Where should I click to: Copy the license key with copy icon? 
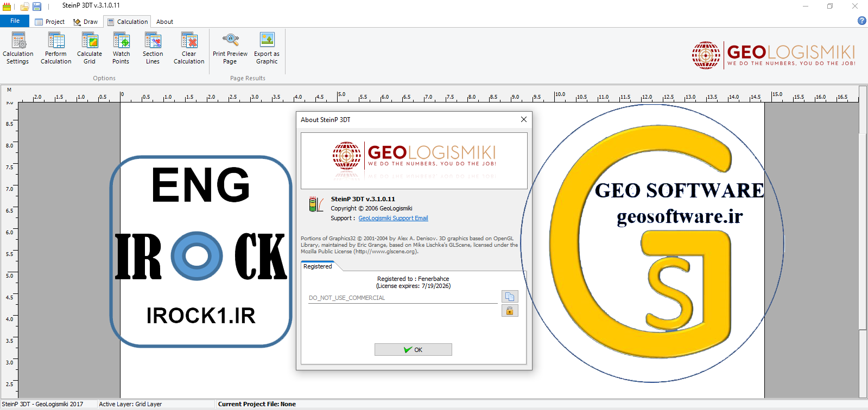510,297
